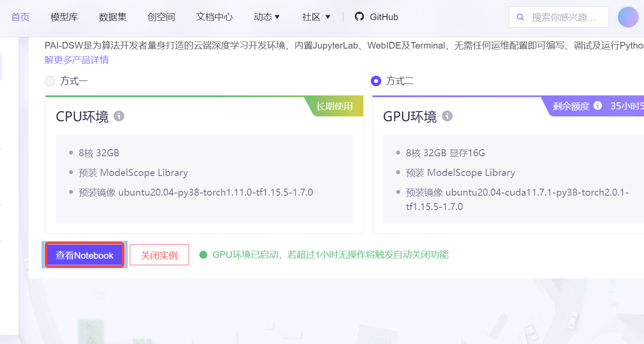Click the info icon beside GPU环境

pos(447,116)
